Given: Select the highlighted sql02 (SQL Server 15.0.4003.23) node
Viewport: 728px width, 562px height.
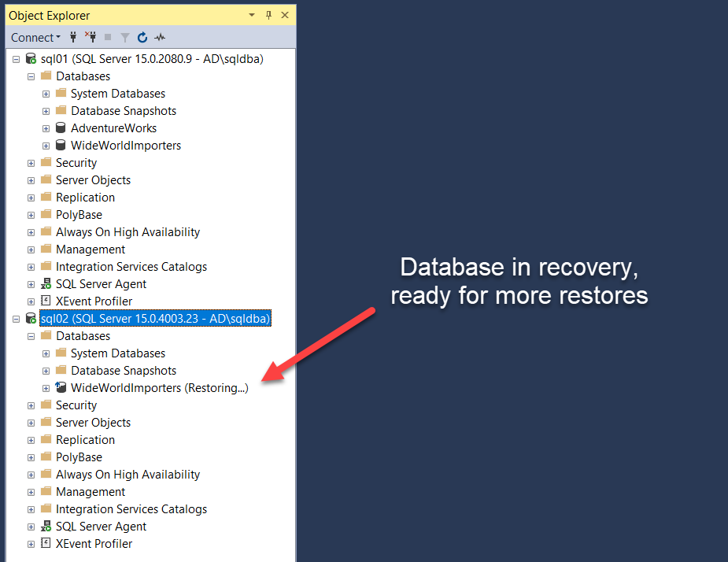Looking at the screenshot, I should [155, 319].
